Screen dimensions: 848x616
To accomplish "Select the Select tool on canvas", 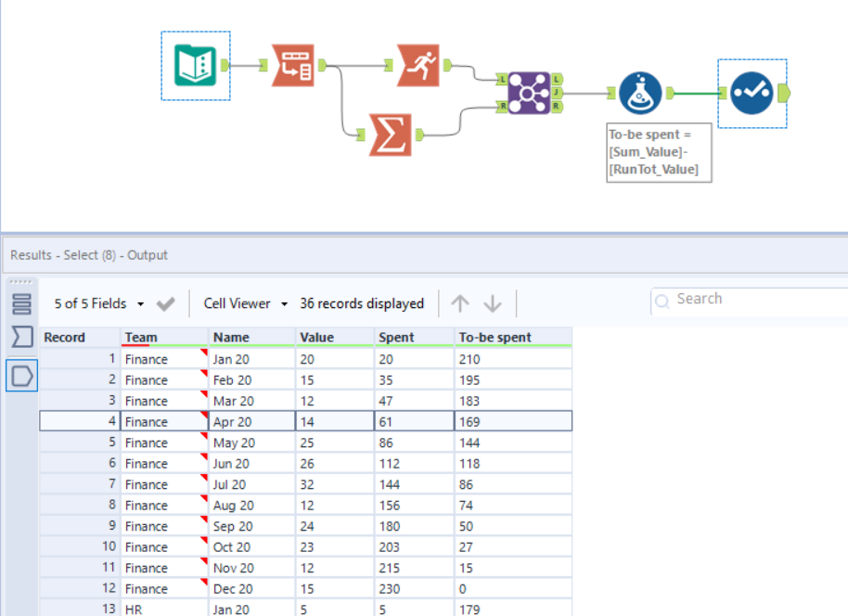I will point(752,93).
